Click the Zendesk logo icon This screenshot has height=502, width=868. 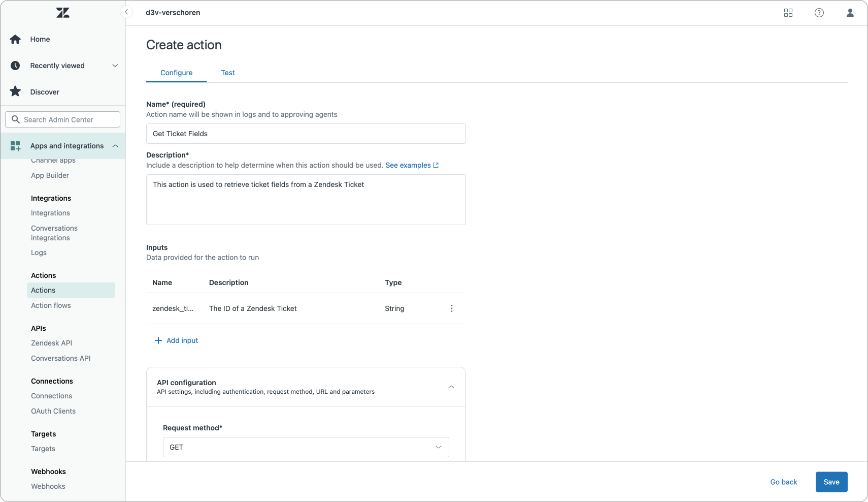tap(63, 13)
